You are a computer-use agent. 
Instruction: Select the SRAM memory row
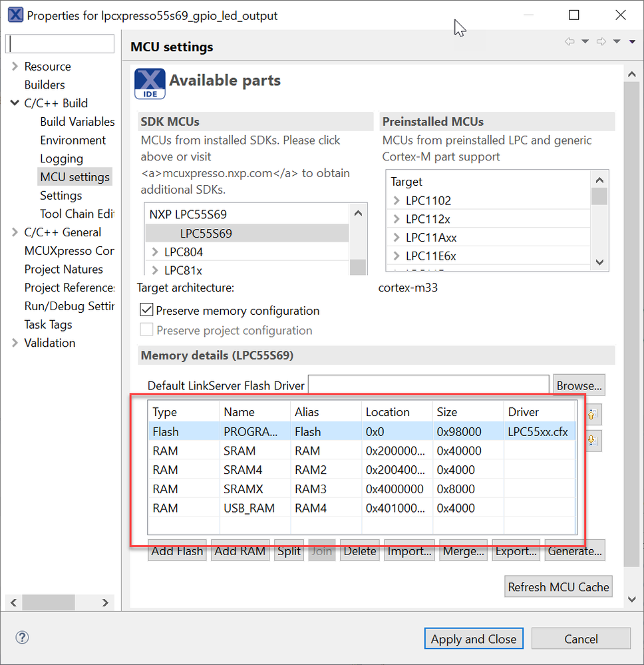pos(362,451)
